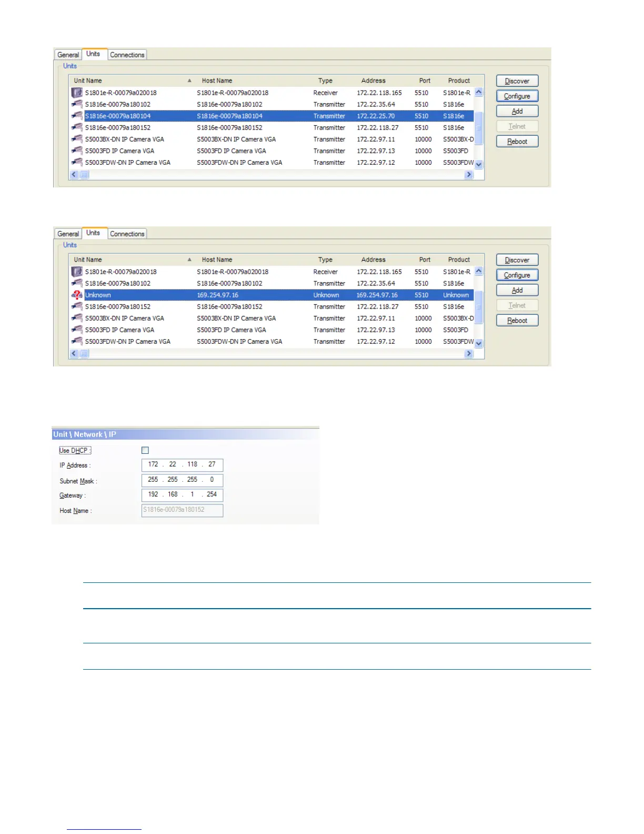Screen dimensions: 644x834
Task: Click receiver icon of S1801e-R row in lower list
Action: (77, 272)
